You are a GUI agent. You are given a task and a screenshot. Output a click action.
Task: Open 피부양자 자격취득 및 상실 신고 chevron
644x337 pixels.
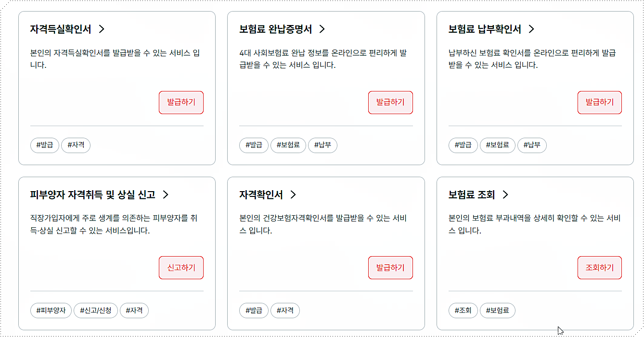click(165, 195)
